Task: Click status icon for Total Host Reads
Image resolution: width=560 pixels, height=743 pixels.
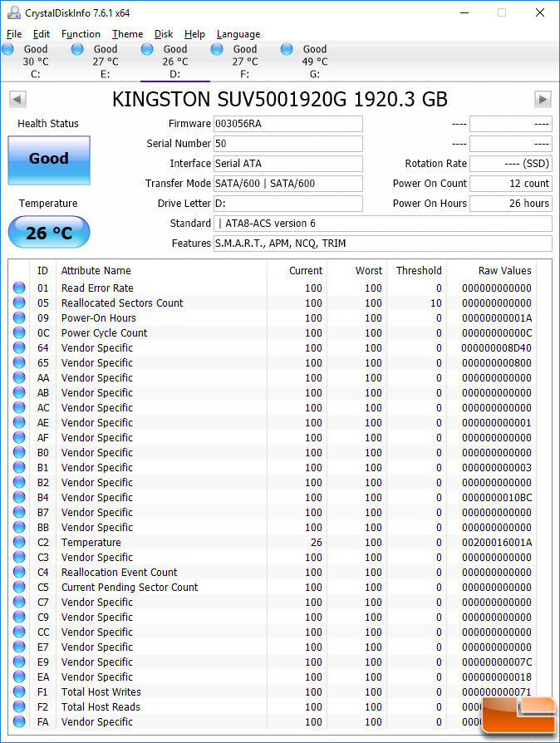Action: tap(19, 706)
